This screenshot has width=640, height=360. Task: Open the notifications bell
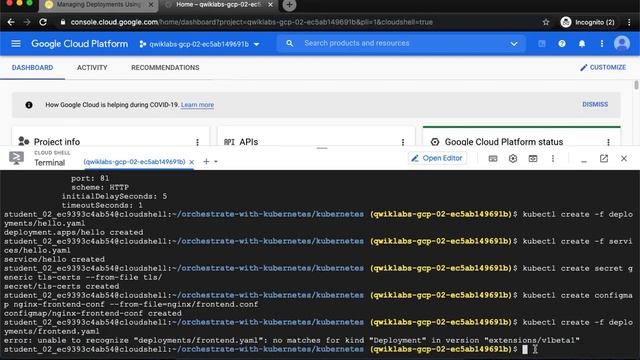[582, 44]
